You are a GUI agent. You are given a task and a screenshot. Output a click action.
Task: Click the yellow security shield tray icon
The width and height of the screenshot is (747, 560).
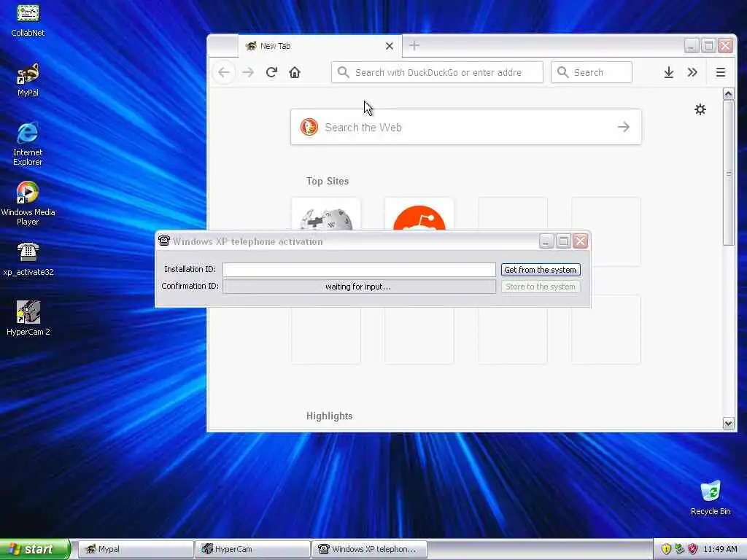click(x=666, y=549)
